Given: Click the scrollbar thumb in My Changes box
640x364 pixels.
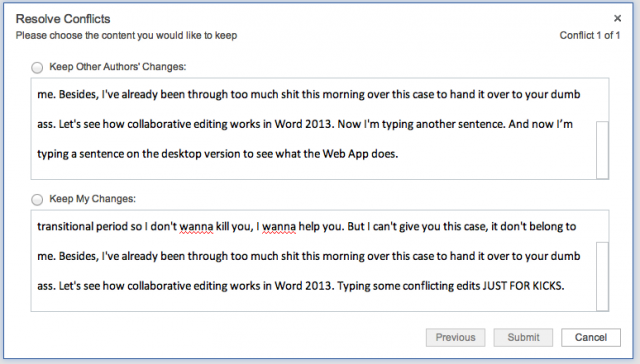Looking at the screenshot, I should click(x=602, y=276).
